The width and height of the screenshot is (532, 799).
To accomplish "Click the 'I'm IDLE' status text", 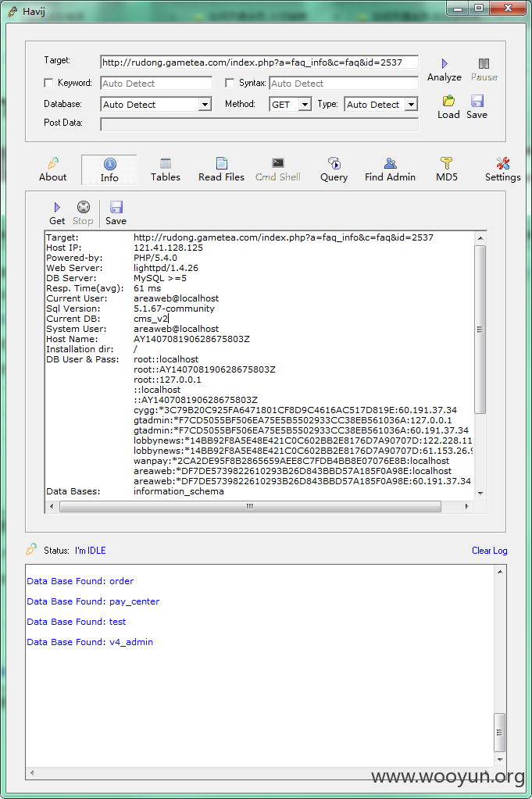I will (90, 551).
